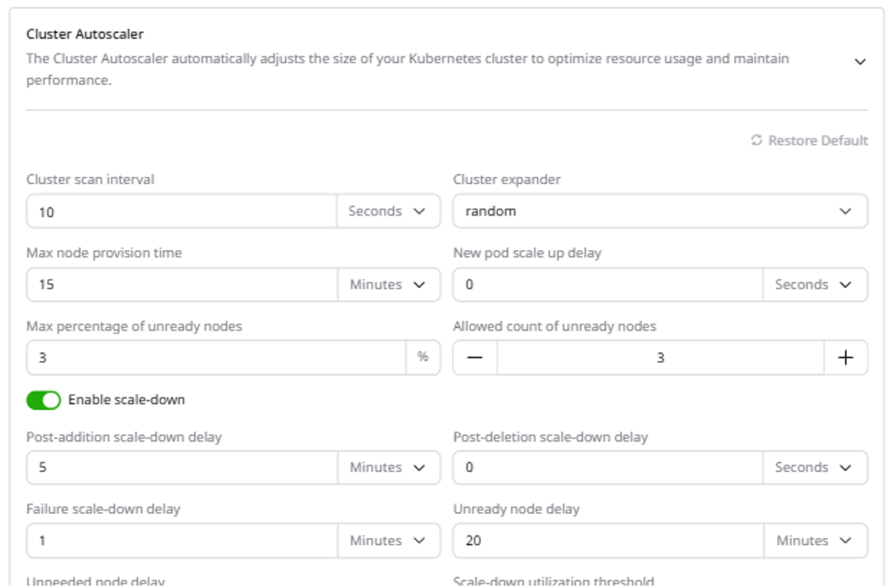
Task: Edit Max percentage of unready nodes field
Action: pyautogui.click(x=216, y=357)
